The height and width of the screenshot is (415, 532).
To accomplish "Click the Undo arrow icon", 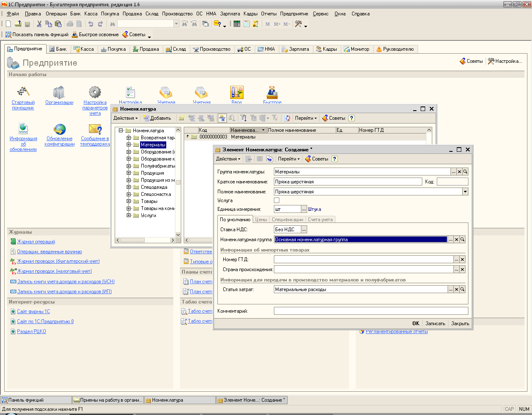I will pos(91,24).
